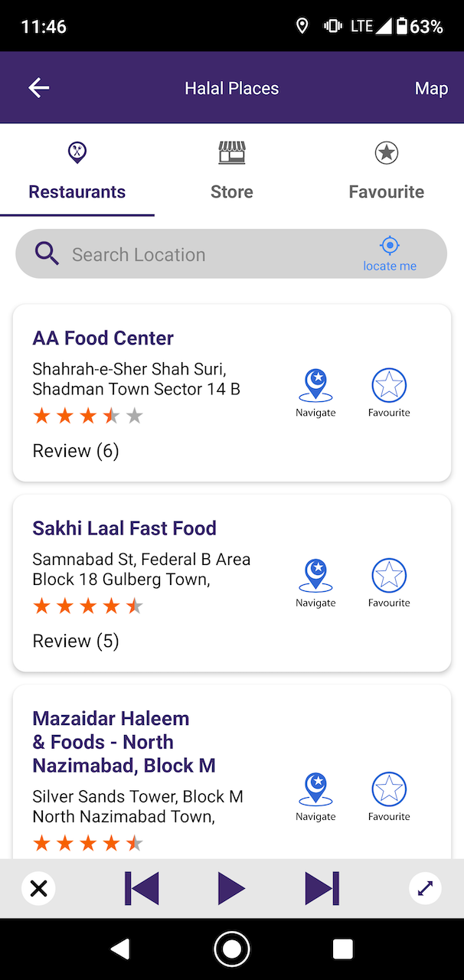The image size is (464, 980).
Task: Tap the Search Location field
Action: pyautogui.click(x=207, y=254)
